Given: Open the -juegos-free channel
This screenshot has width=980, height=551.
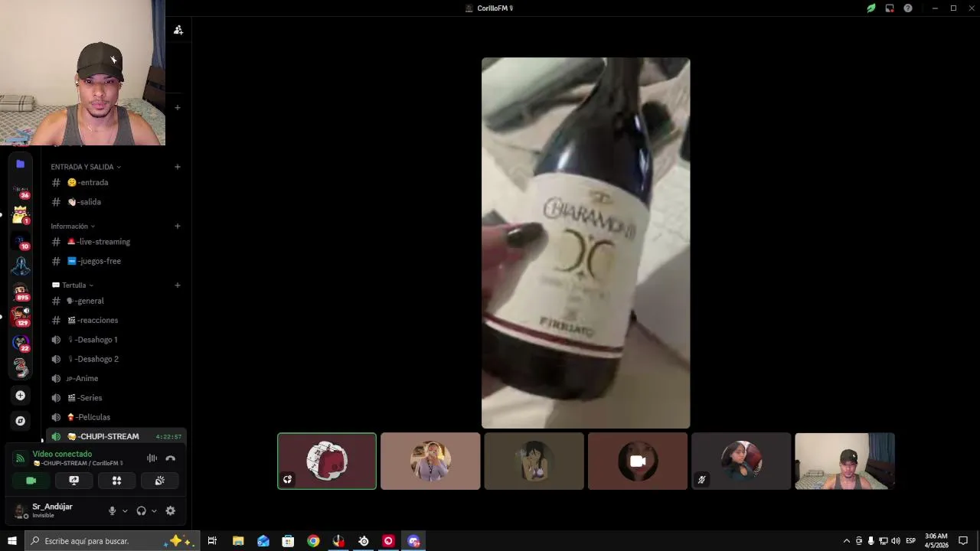Looking at the screenshot, I should pyautogui.click(x=115, y=261).
